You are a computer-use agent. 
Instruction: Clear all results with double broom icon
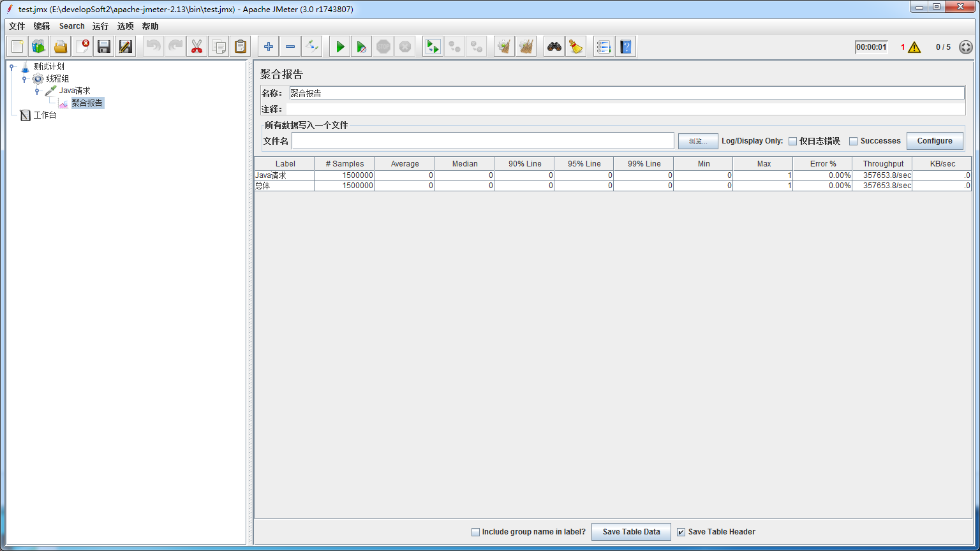click(x=526, y=47)
